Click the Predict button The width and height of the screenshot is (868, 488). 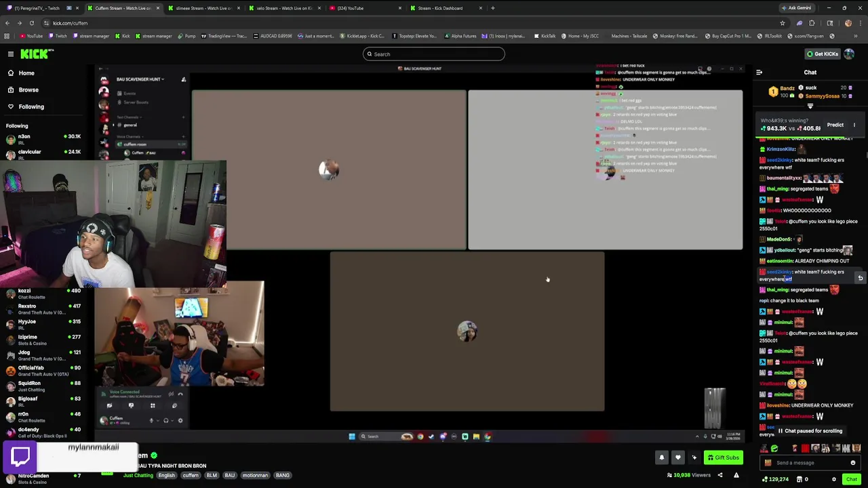(835, 125)
